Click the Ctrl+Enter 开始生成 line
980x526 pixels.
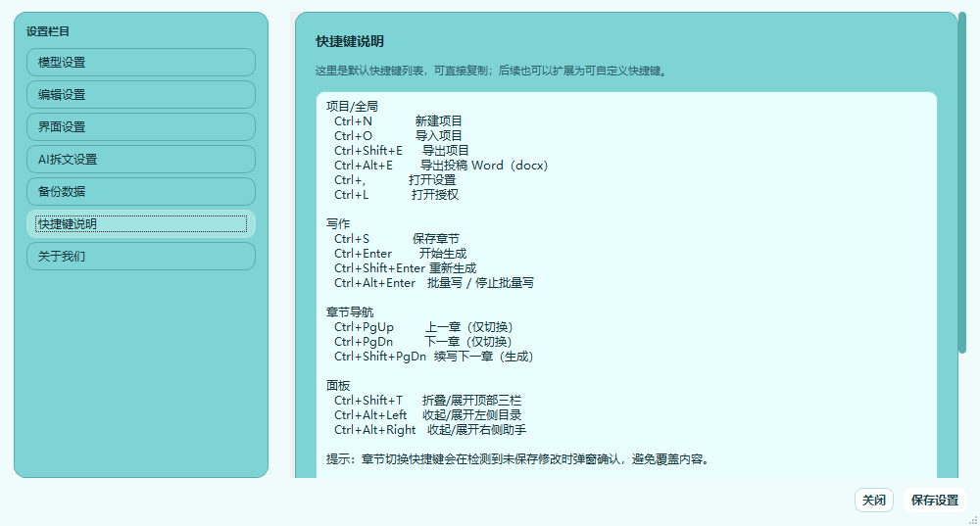tap(400, 254)
